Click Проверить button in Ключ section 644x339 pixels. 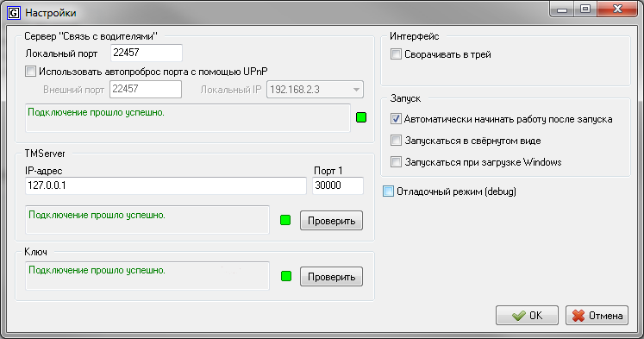point(331,277)
